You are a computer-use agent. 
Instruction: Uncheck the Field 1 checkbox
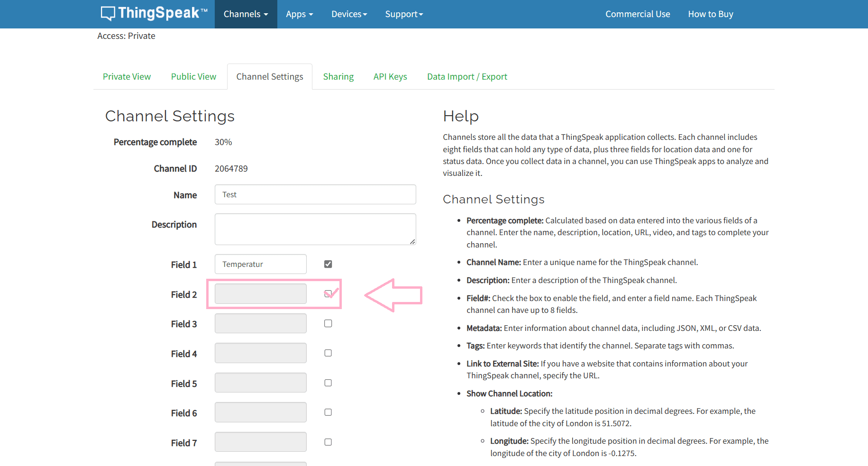(328, 264)
